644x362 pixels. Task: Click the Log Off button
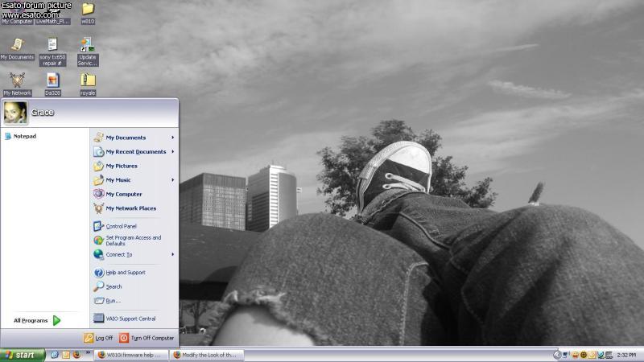98,338
